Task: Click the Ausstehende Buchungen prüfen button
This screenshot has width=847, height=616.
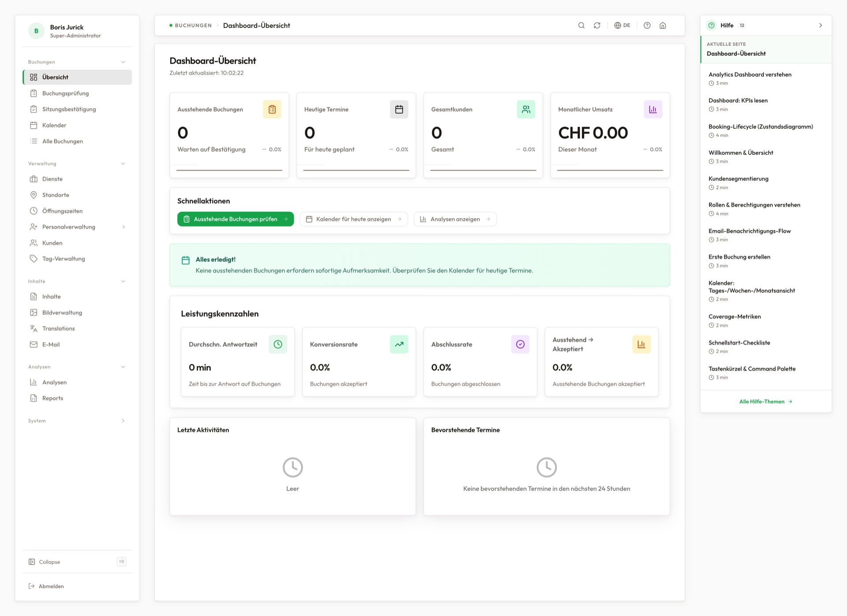Action: click(235, 219)
